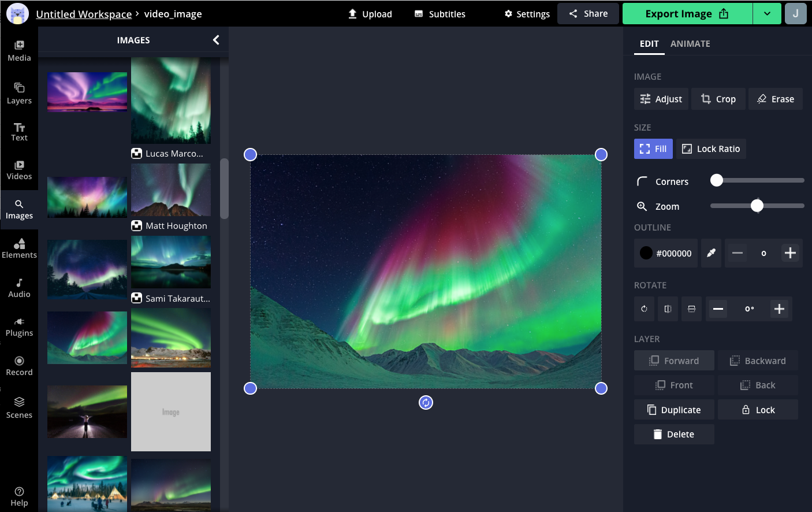The height and width of the screenshot is (512, 812).
Task: Rotate image 90 degrees clockwise
Action: pyautogui.click(x=644, y=309)
